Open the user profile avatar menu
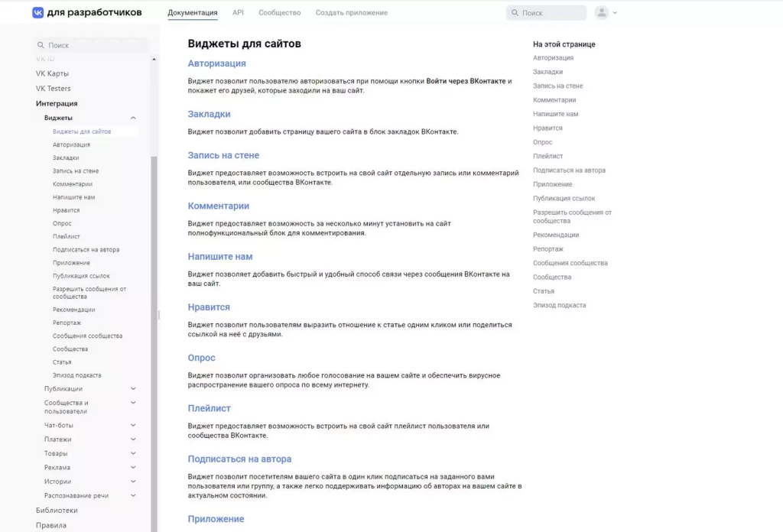The height and width of the screenshot is (532, 783). coord(602,12)
